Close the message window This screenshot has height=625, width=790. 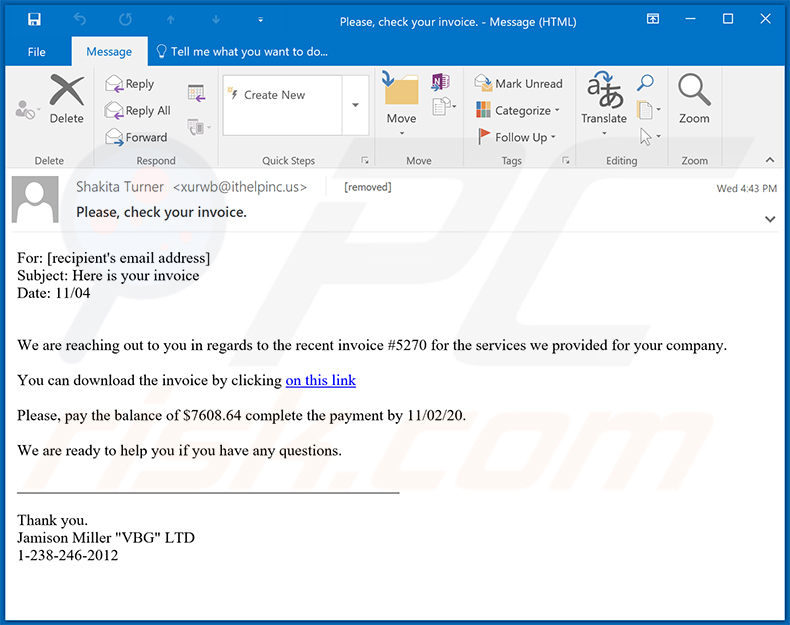click(x=765, y=19)
